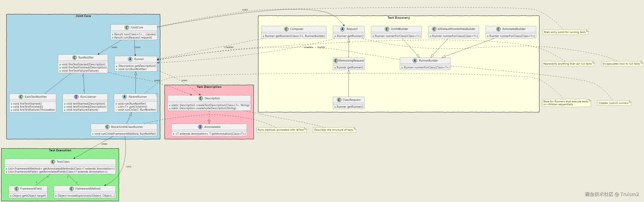Click the 'Base for Runners that execute tests' note
The image size is (644, 202).
click(566, 103)
